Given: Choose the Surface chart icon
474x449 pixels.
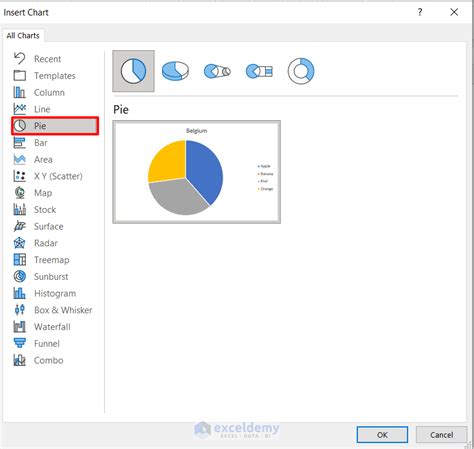Looking at the screenshot, I should [x=20, y=226].
